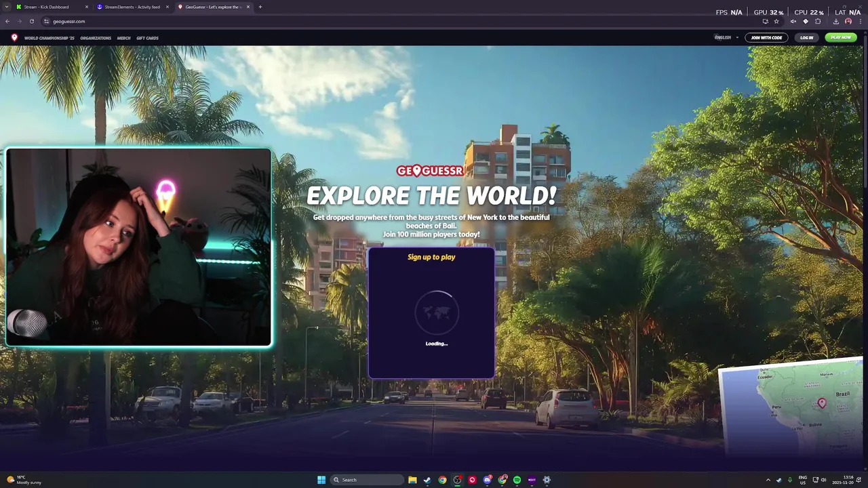Switch to the StreamElements Activity feed tab

pos(132,7)
